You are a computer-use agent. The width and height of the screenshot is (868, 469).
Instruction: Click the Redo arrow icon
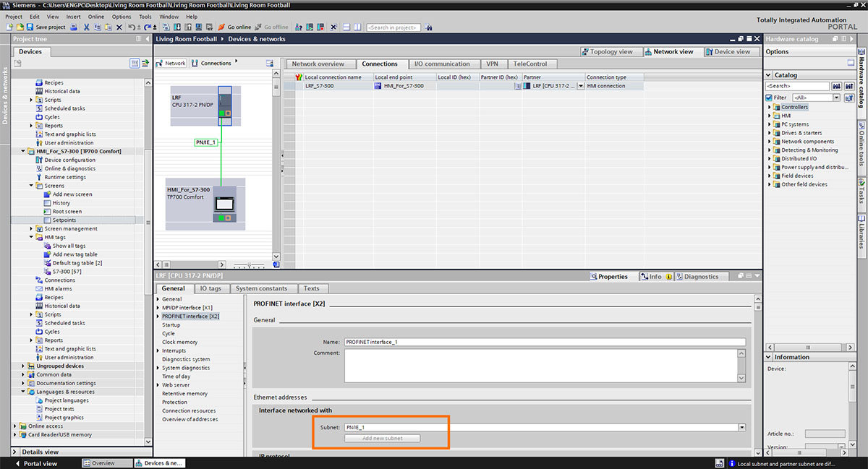[147, 27]
